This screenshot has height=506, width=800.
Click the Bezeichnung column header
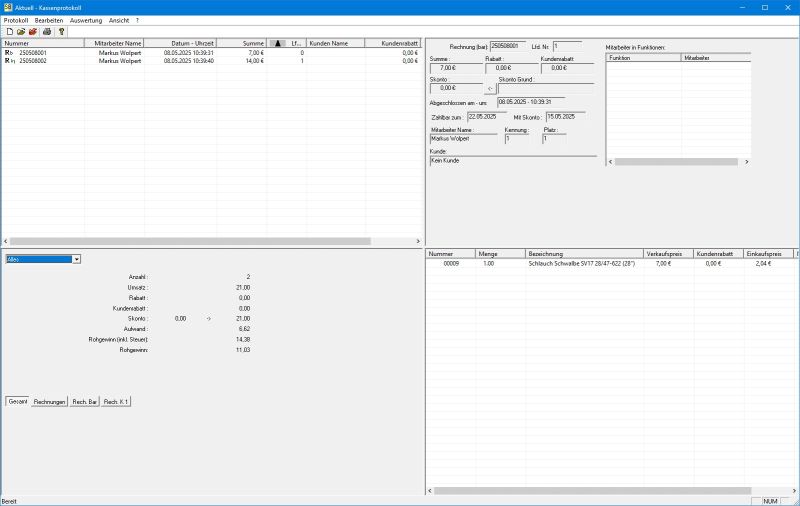tap(584, 254)
